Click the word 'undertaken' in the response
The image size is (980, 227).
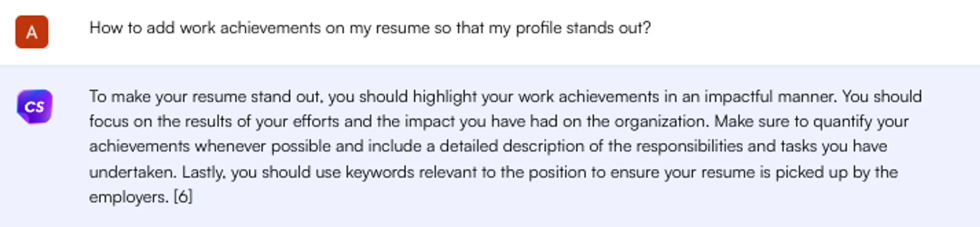click(x=132, y=173)
